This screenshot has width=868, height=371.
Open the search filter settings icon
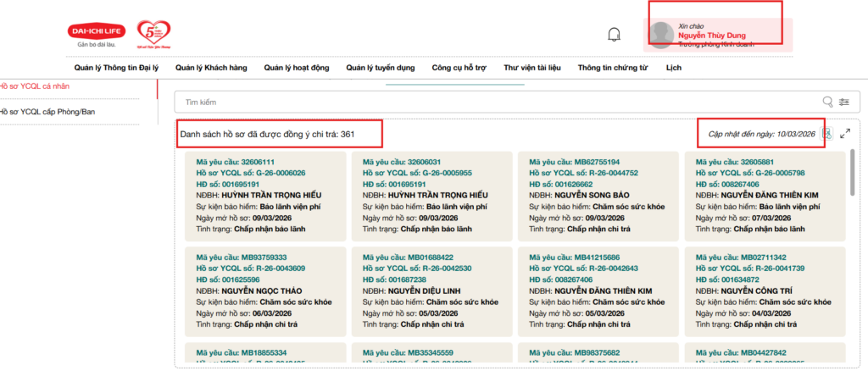pyautogui.click(x=844, y=102)
